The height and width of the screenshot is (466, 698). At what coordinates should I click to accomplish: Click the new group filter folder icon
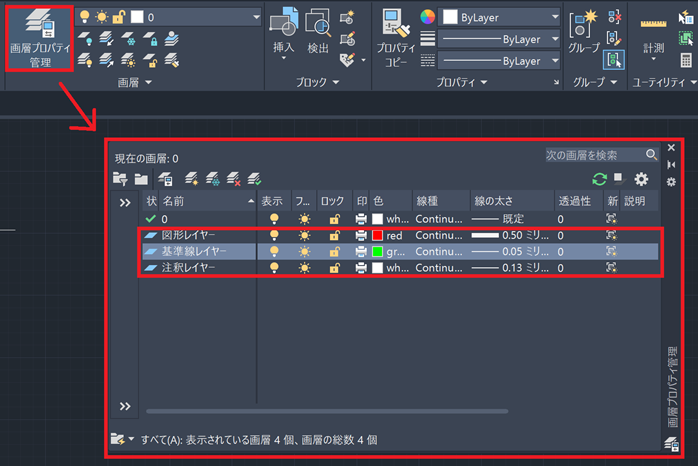coord(141,179)
